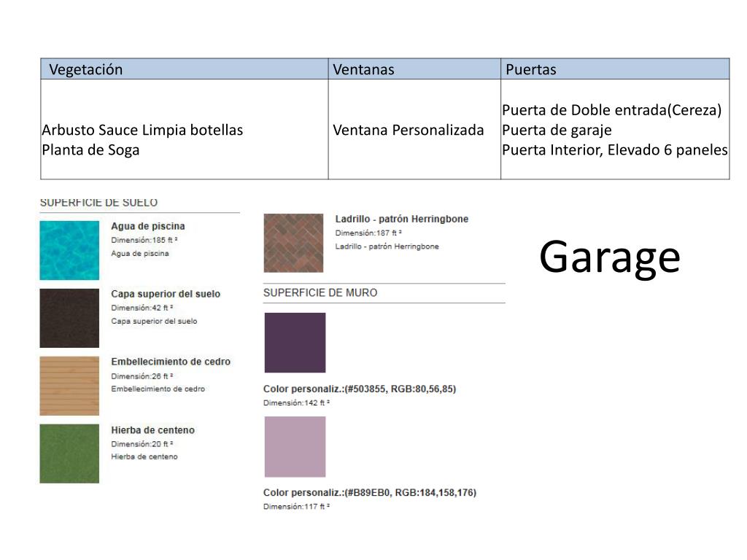Image resolution: width=747 pixels, height=560 pixels.
Task: Click Dimensión:26 ft² value
Action: [x=142, y=376]
